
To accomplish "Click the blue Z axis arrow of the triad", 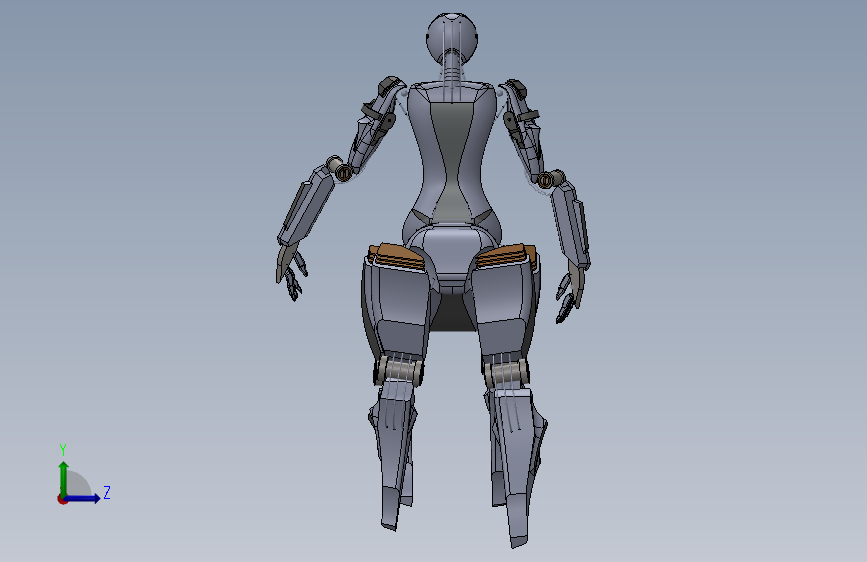I will (83, 498).
